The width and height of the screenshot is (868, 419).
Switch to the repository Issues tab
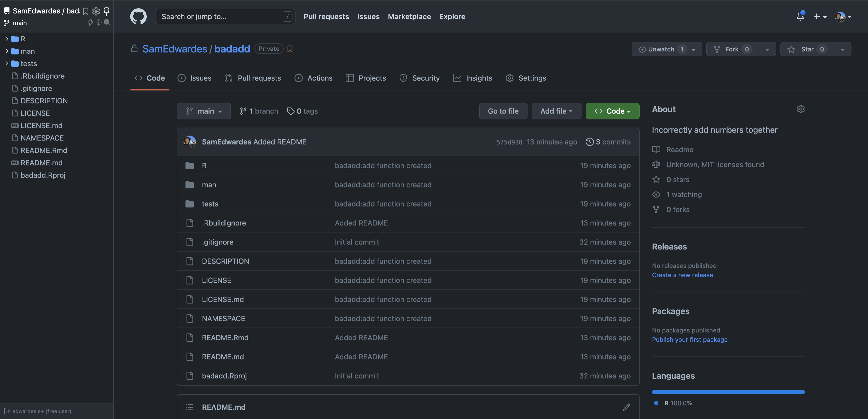pyautogui.click(x=195, y=78)
